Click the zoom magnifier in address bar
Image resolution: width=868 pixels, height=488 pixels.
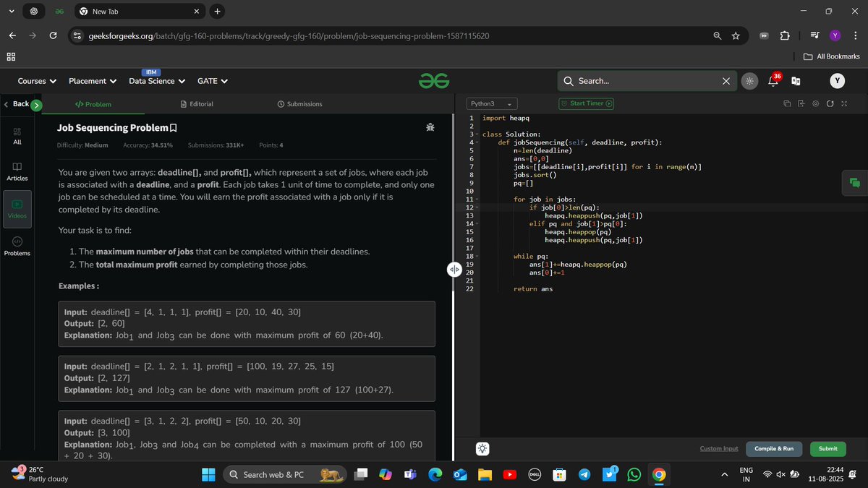[x=717, y=35]
